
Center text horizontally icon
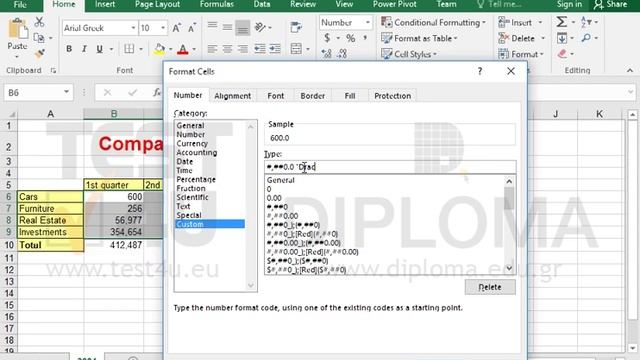[x=227, y=49]
